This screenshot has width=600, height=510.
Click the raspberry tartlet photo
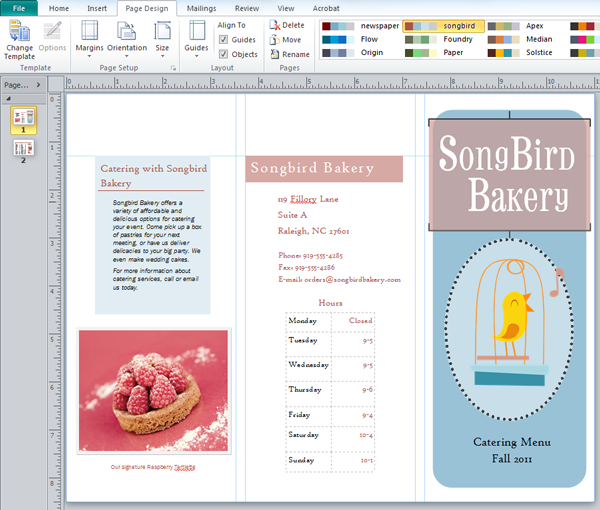click(154, 391)
